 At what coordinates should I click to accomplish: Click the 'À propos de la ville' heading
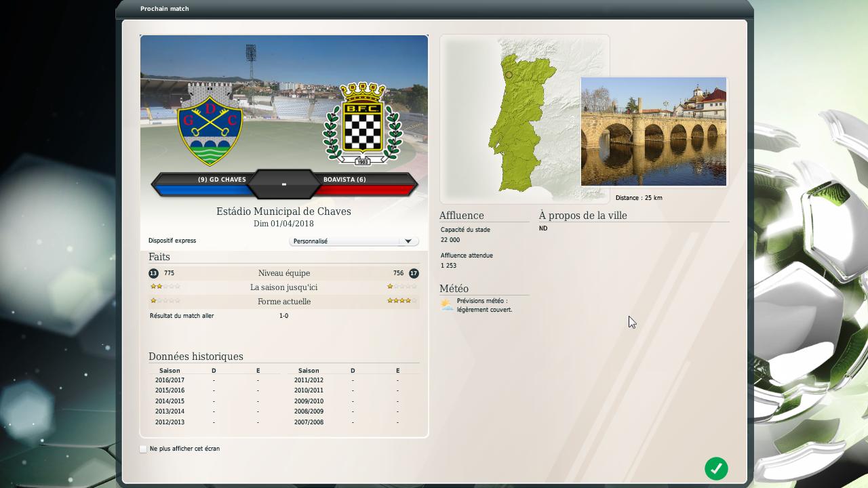[583, 216]
